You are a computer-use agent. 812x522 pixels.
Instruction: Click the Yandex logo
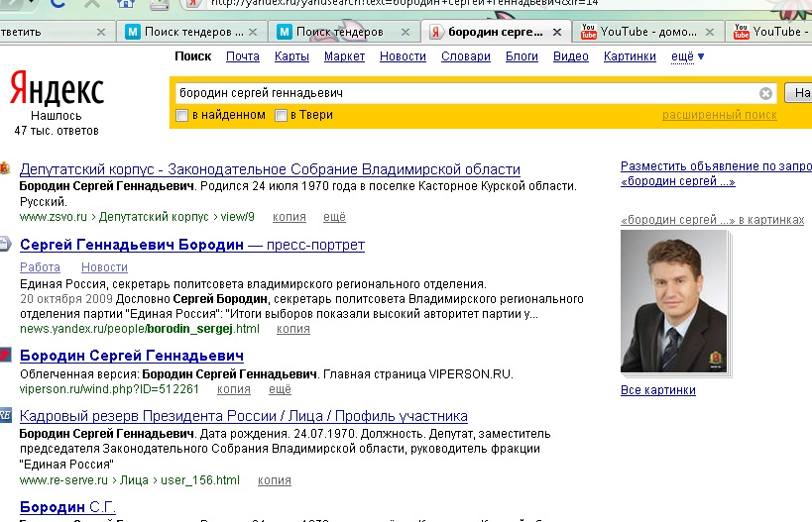point(57,88)
